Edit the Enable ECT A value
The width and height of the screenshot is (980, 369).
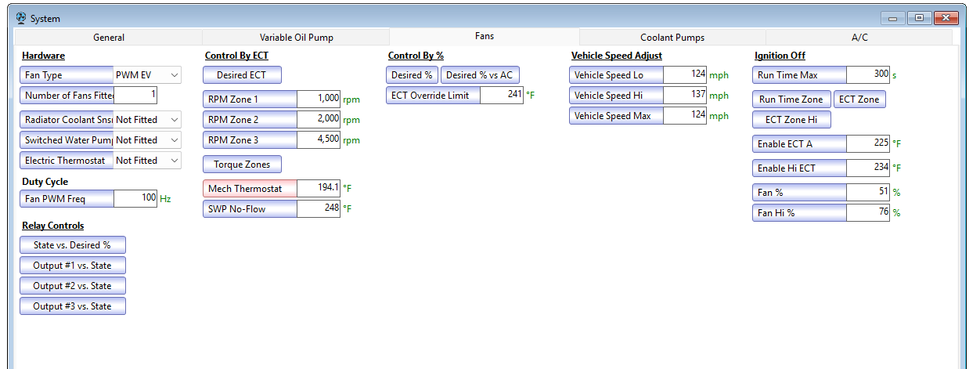(x=868, y=144)
